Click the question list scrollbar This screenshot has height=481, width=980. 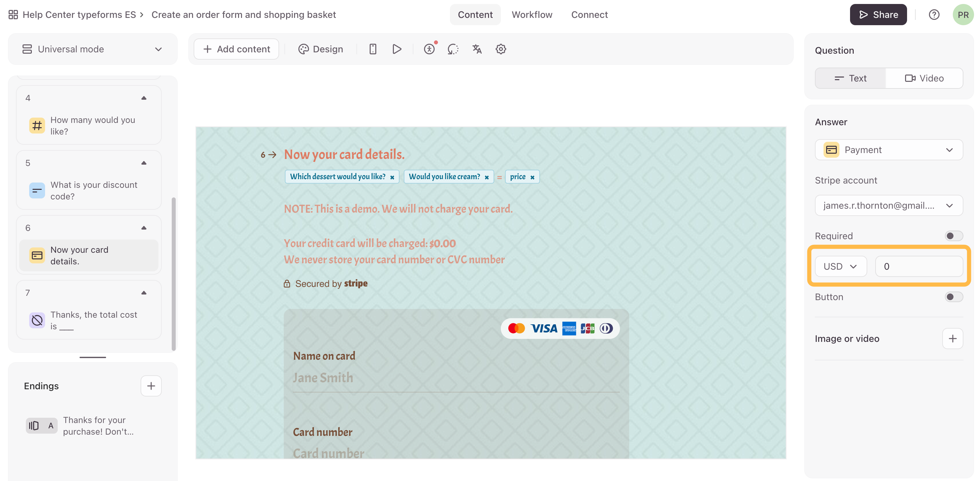coord(173,274)
